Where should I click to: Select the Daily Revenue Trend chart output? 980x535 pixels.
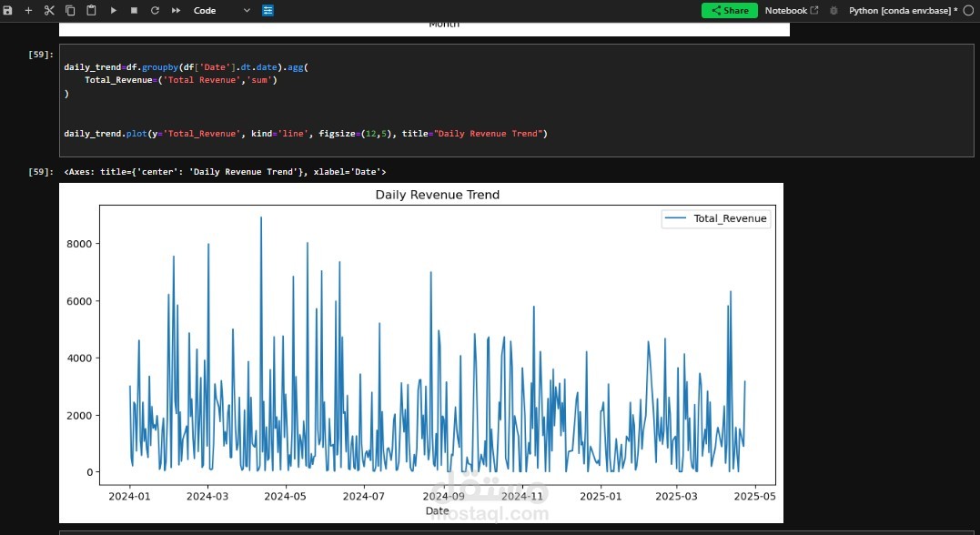[x=421, y=353]
